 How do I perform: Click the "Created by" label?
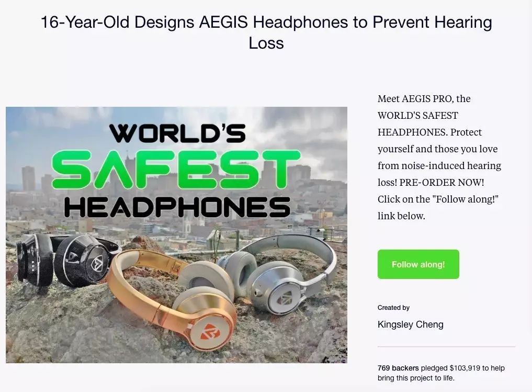(x=393, y=308)
